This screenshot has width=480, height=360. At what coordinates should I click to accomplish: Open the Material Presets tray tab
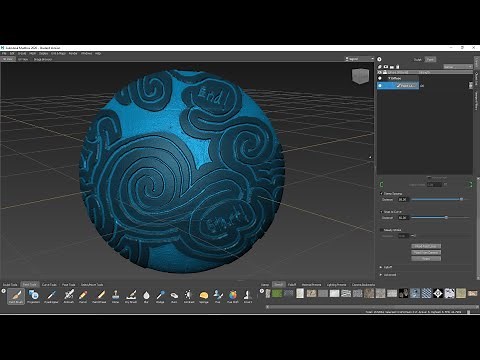[x=311, y=285]
